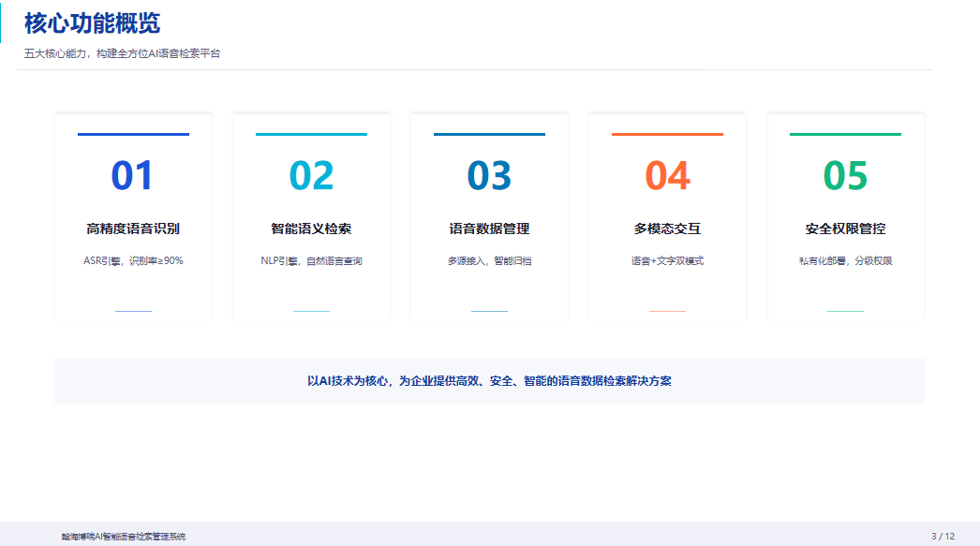Click the description 语音+文字双模式

coord(667,261)
